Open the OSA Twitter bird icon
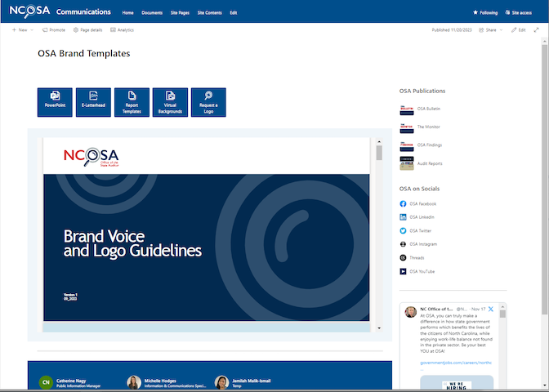Viewport: 549px width, 392px height. [404, 231]
